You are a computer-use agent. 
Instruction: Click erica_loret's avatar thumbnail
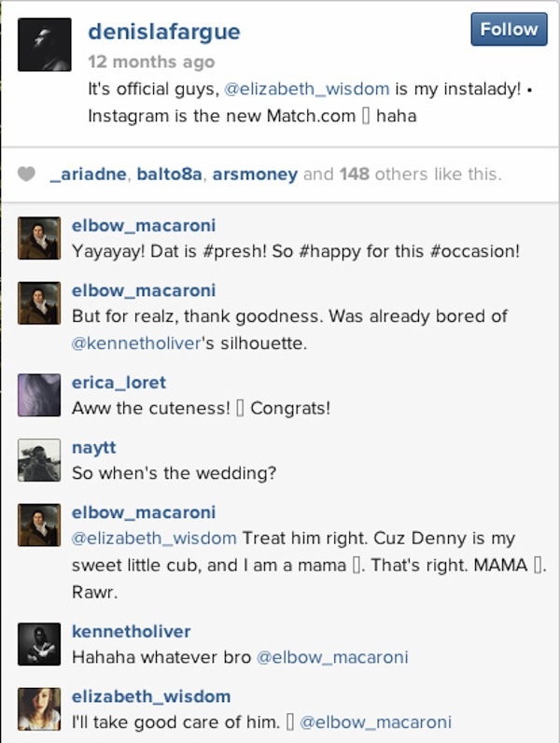39,396
